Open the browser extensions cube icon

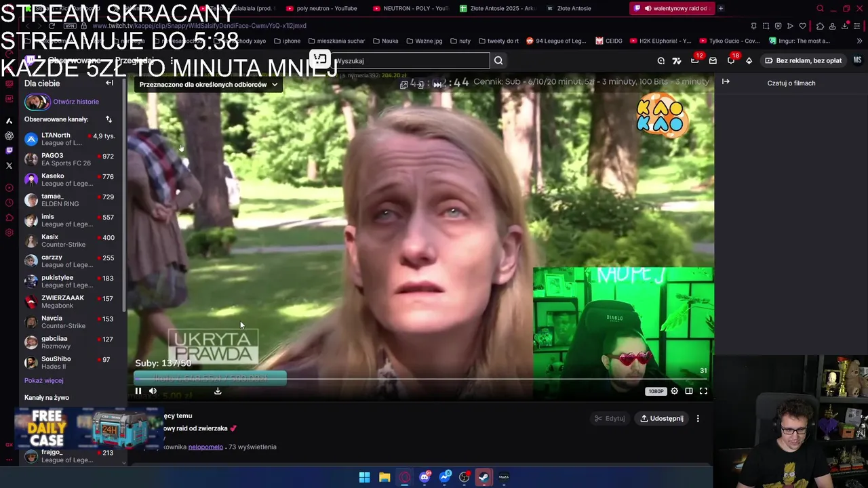tap(820, 26)
